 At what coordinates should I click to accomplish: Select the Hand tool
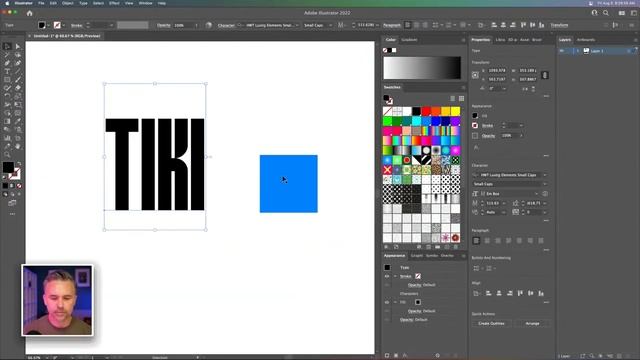[18, 146]
